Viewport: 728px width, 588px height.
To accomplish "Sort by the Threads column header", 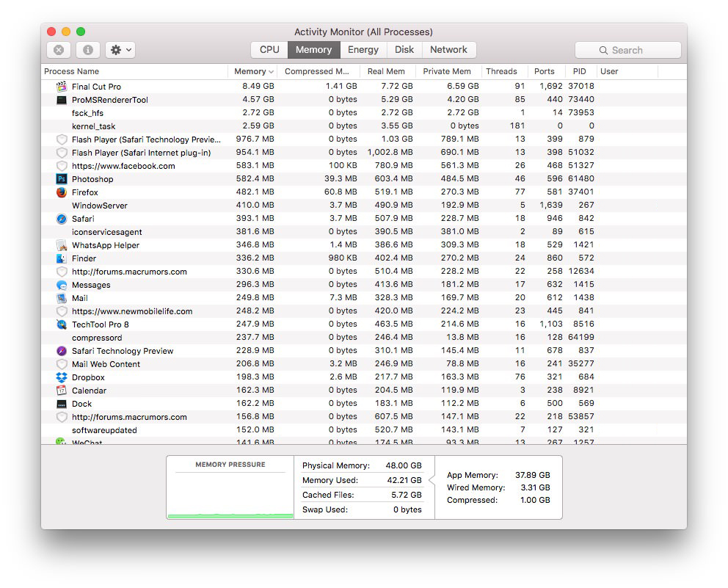I will (x=504, y=71).
